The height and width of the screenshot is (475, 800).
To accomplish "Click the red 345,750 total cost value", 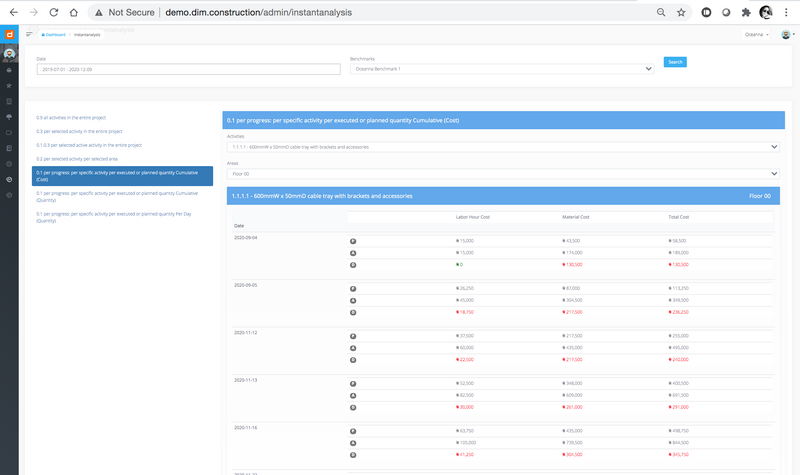I will click(679, 455).
